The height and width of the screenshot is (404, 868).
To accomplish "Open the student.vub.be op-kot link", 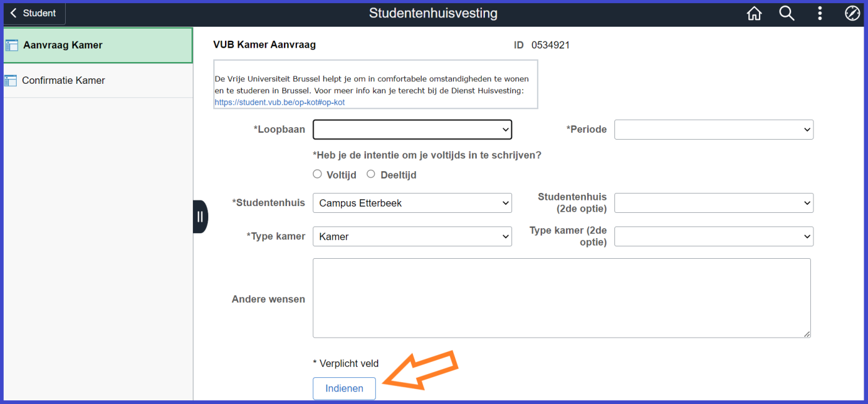I will pos(279,102).
